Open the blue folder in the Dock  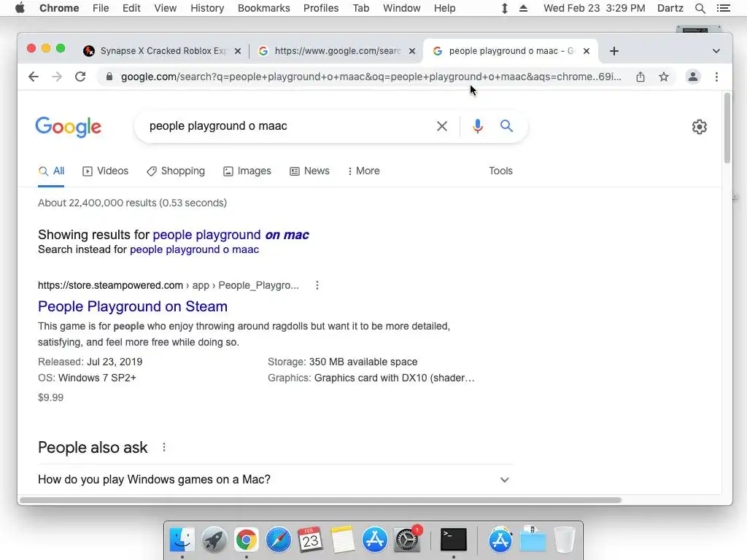coord(533,540)
